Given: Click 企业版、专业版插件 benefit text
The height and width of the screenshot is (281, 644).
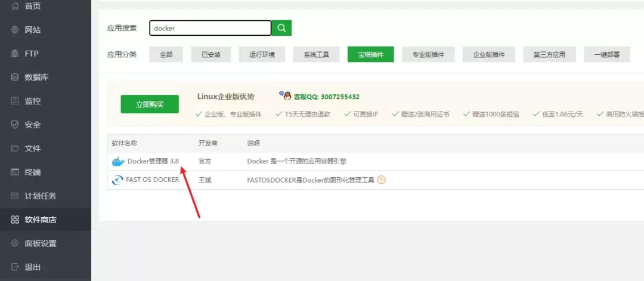Looking at the screenshot, I should point(233,114).
